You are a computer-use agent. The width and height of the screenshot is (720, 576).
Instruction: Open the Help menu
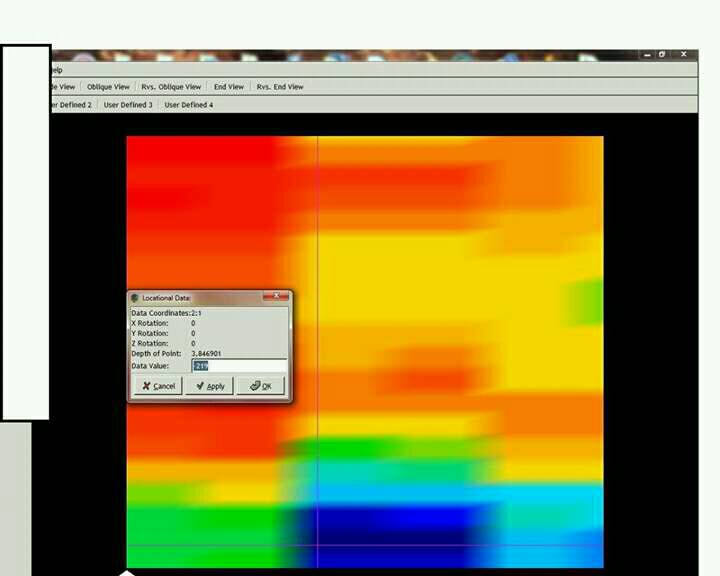56,70
